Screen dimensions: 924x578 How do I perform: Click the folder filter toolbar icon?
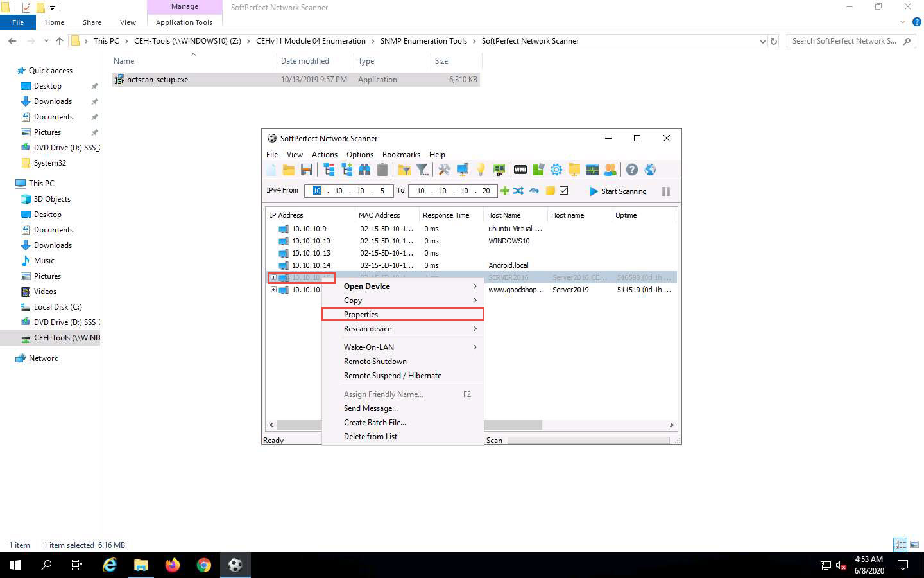click(404, 170)
